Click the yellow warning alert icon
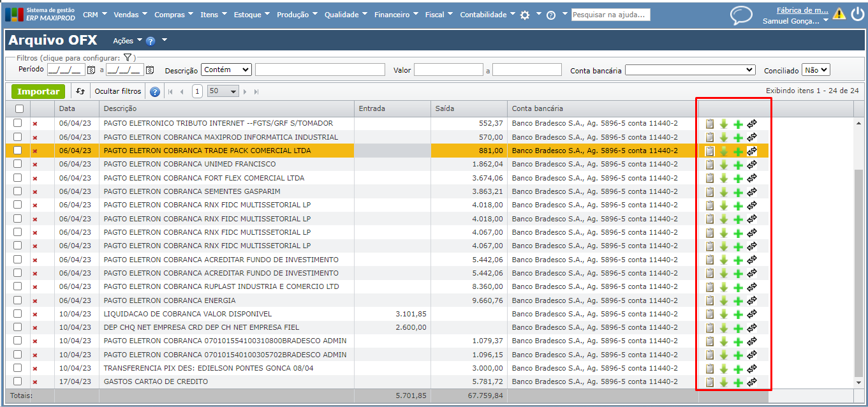The height and width of the screenshot is (407, 868). pyautogui.click(x=839, y=13)
